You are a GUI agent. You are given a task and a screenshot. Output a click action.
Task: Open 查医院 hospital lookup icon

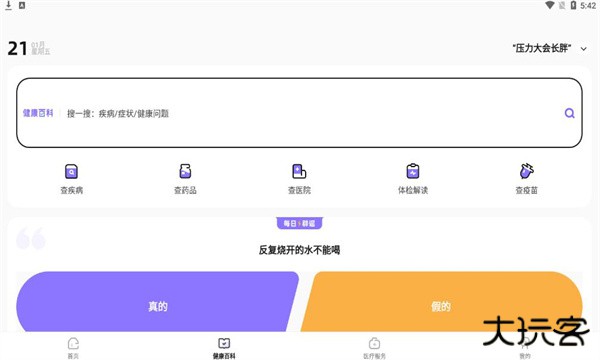tap(299, 171)
